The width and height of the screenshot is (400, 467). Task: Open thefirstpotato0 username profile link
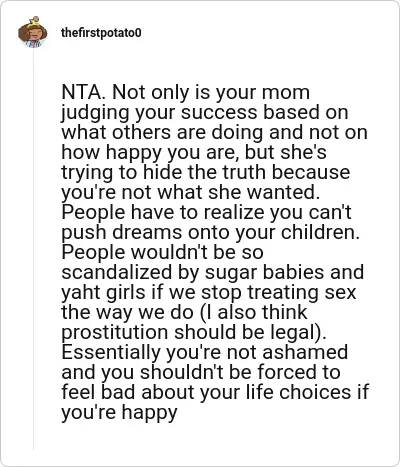(x=101, y=33)
